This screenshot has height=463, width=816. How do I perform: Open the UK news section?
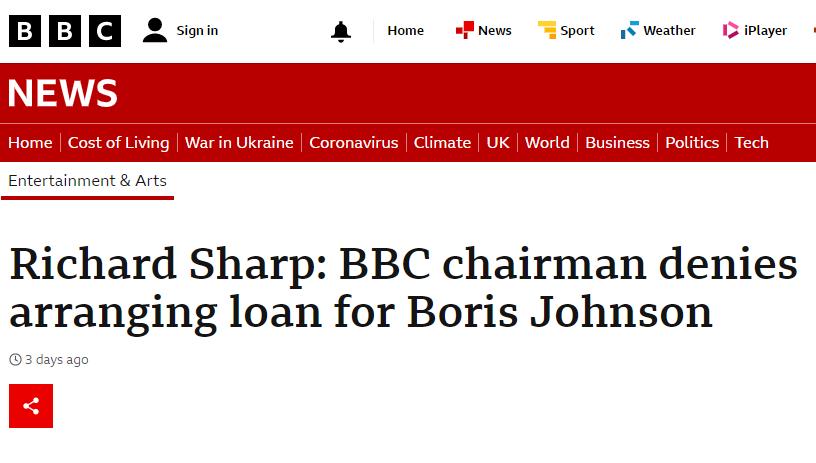(x=498, y=142)
